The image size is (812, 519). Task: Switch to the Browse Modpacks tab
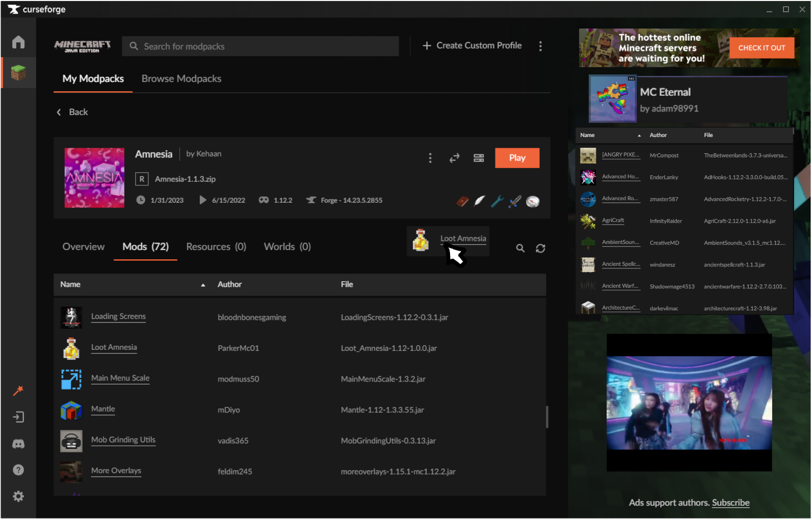[x=181, y=78]
